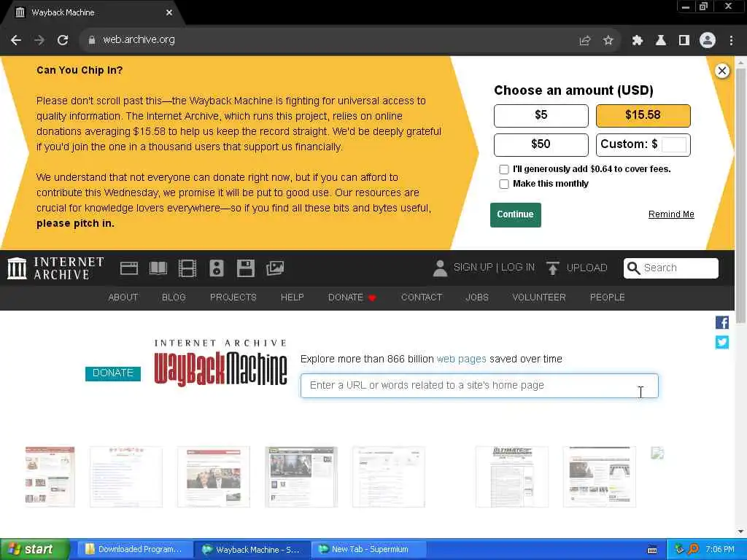This screenshot has height=560, width=747.
Task: Follow the web pages link
Action: (461, 359)
